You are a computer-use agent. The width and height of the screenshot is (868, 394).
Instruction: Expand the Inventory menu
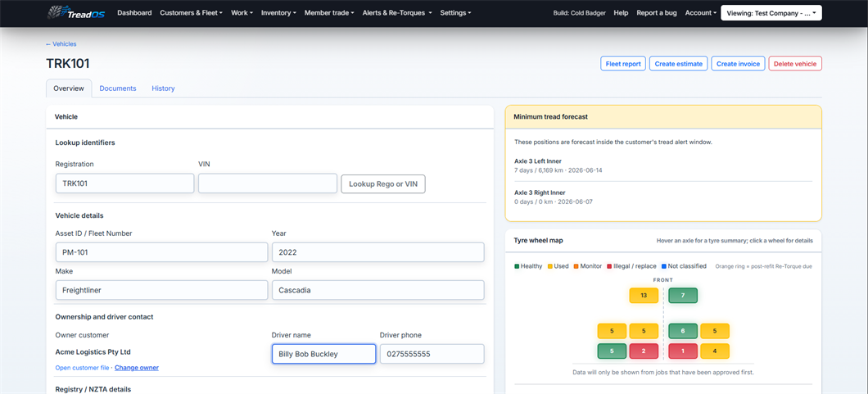point(278,13)
